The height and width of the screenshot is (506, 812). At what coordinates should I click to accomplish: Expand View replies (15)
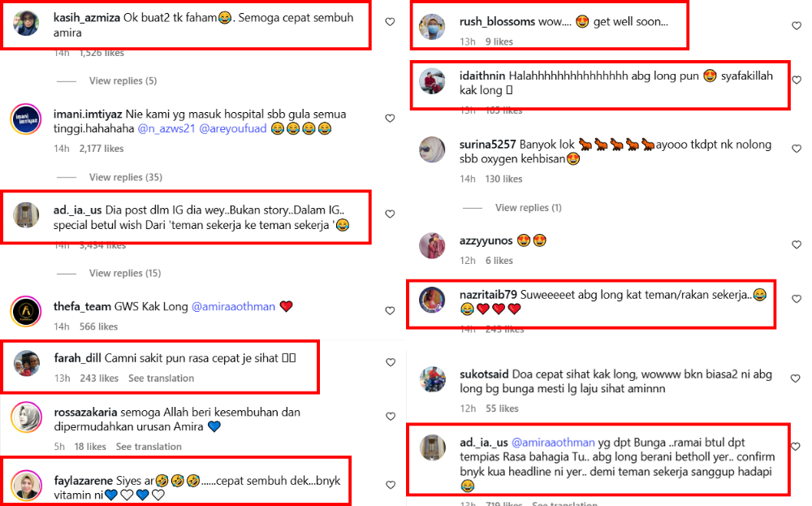coord(125,273)
